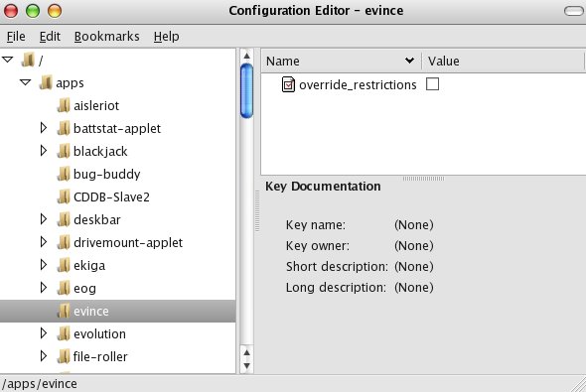
Task: Click the file-roller folder icon
Action: pyautogui.click(x=64, y=356)
